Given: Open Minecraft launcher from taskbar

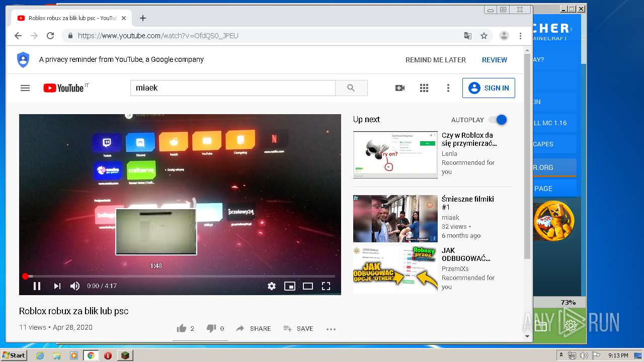Looking at the screenshot, I should 125,355.
